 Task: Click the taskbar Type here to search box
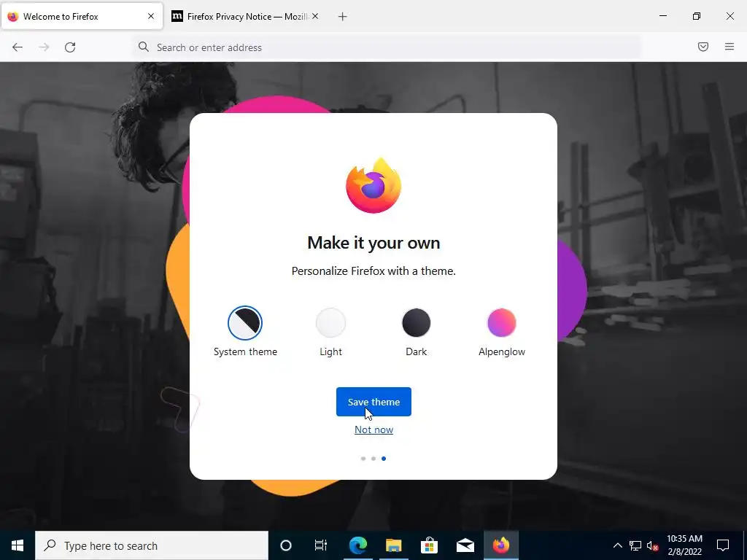click(152, 545)
